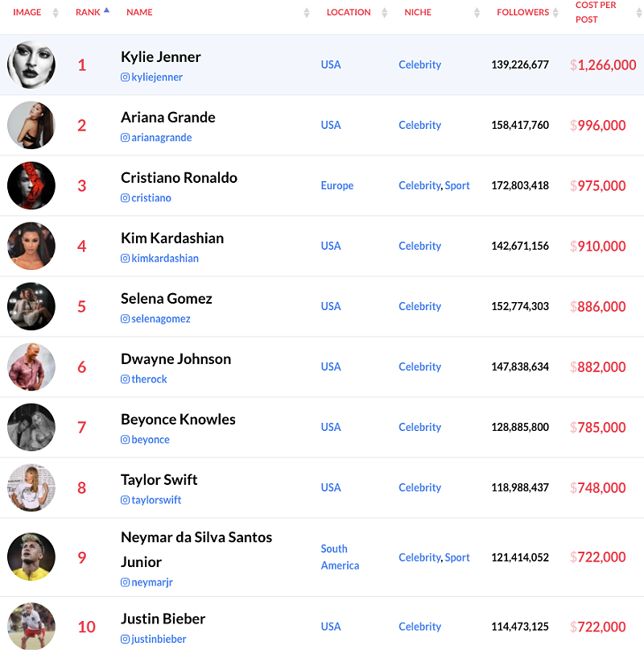Click Instagram icon beside kyliejenner handle
644x650 pixels.
(x=125, y=77)
